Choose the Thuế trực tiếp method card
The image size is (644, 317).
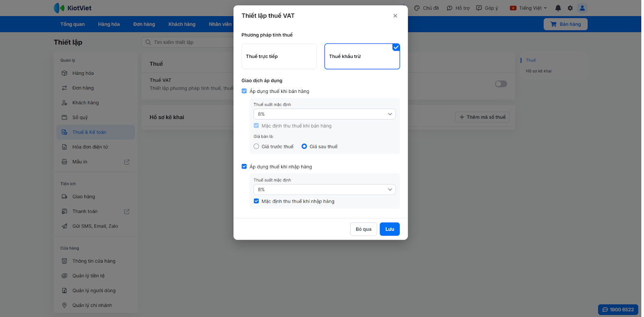(279, 56)
